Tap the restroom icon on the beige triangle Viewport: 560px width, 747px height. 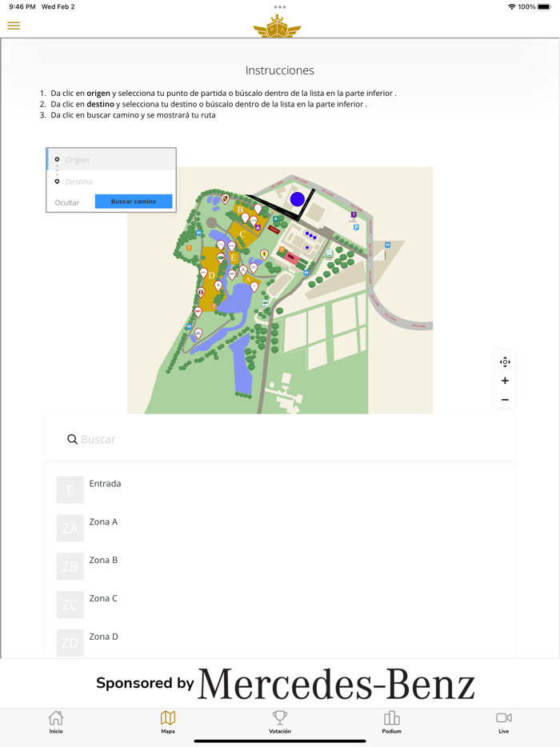click(387, 246)
